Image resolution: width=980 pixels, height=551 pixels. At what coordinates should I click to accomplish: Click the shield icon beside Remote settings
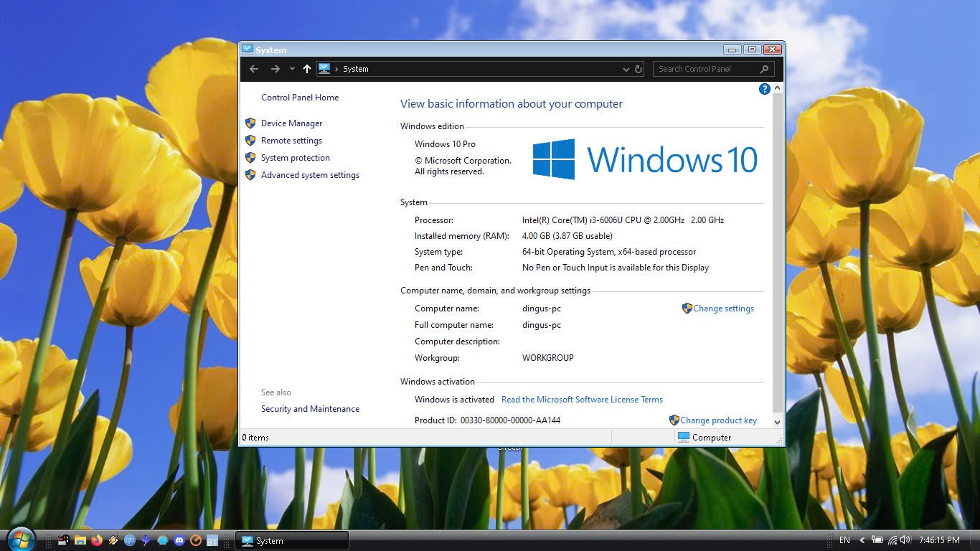[250, 141]
